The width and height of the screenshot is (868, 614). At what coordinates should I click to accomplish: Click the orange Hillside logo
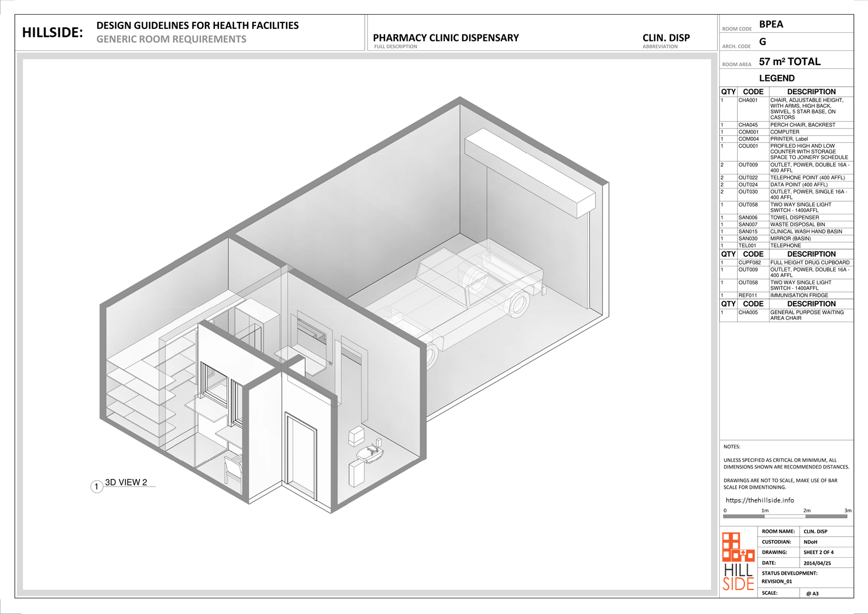pyautogui.click(x=738, y=561)
